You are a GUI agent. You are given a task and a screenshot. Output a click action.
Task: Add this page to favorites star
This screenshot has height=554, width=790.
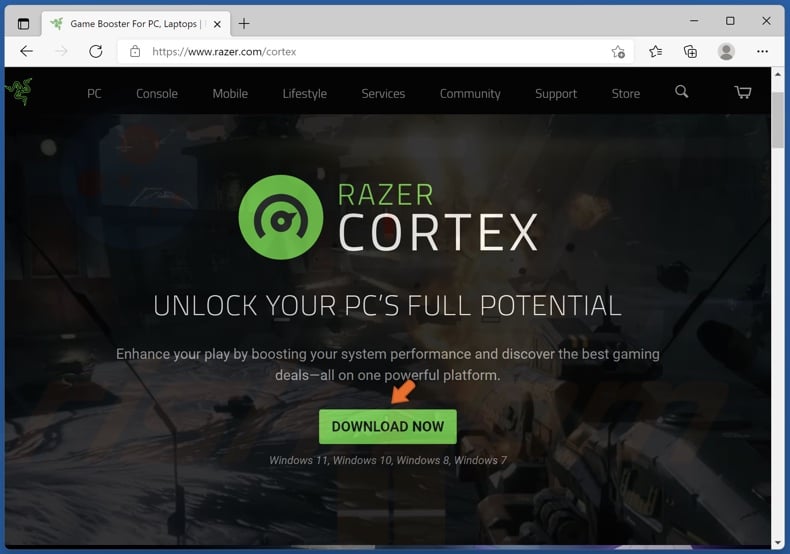pyautogui.click(x=618, y=51)
